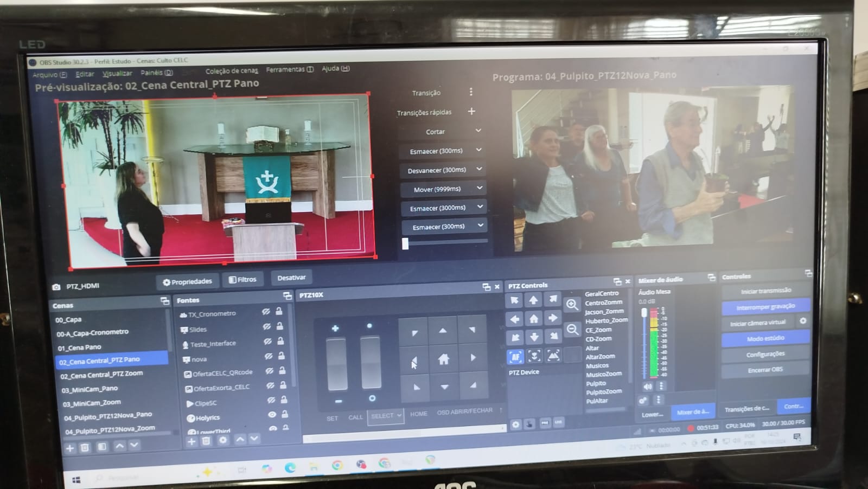The image size is (868, 489).
Task: Move selected source down in Fontes
Action: tap(254, 439)
